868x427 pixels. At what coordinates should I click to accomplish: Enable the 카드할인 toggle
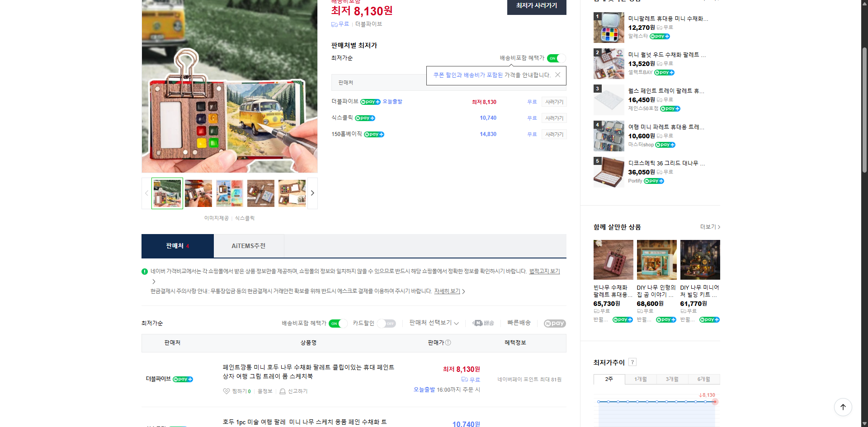387,324
